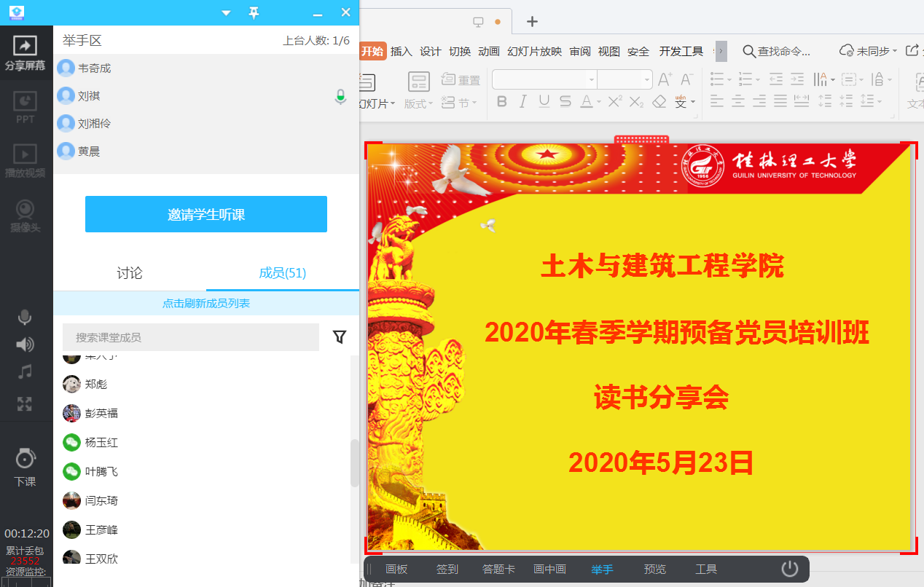The image size is (924, 587).
Task: Click 点击刷新成员列表 refresh link
Action: click(x=206, y=303)
